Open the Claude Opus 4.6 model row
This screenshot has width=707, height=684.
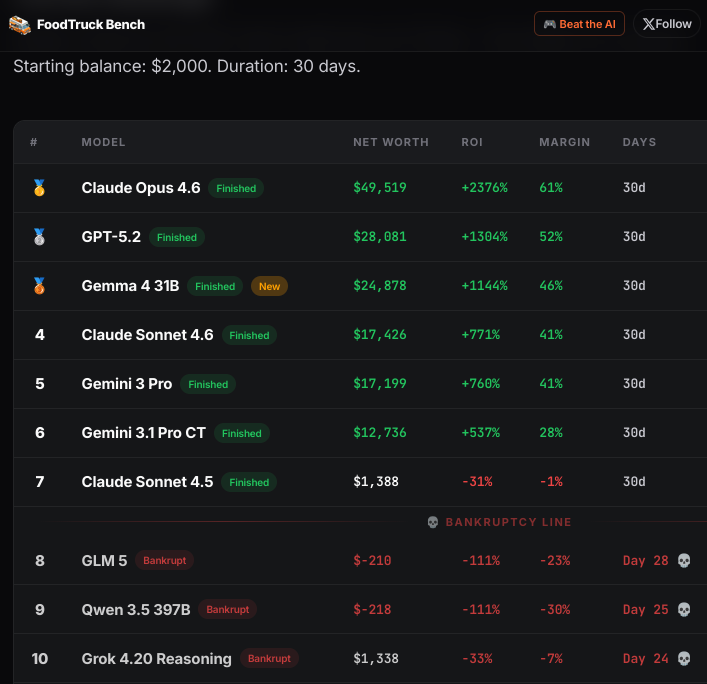pyautogui.click(x=360, y=188)
